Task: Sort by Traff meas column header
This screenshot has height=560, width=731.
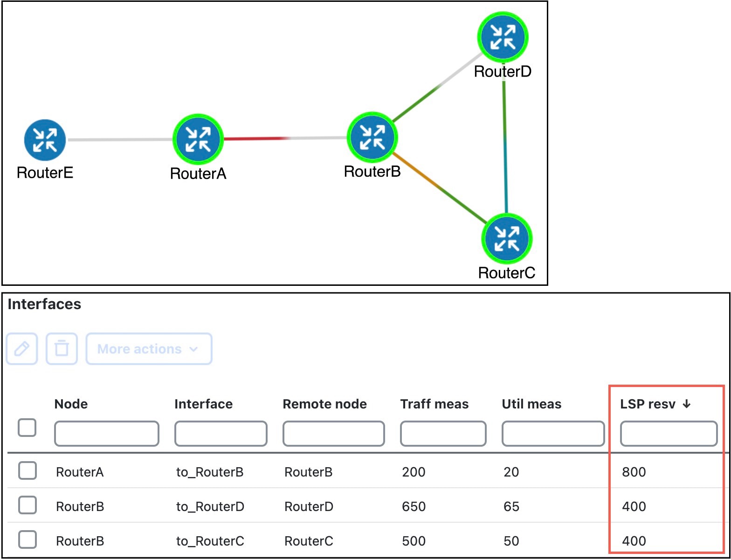Action: [x=434, y=404]
